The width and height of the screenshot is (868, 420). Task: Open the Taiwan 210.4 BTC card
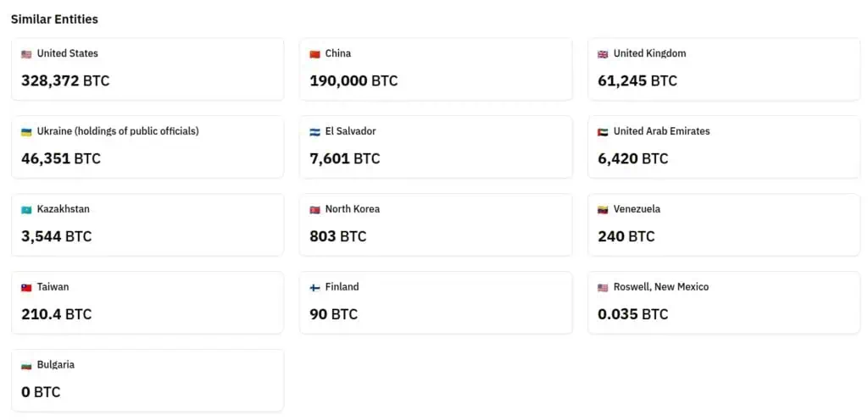147,303
